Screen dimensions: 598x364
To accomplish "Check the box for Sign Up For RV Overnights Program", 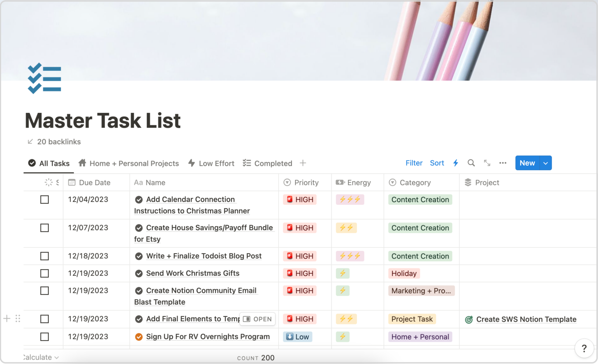I will click(44, 337).
